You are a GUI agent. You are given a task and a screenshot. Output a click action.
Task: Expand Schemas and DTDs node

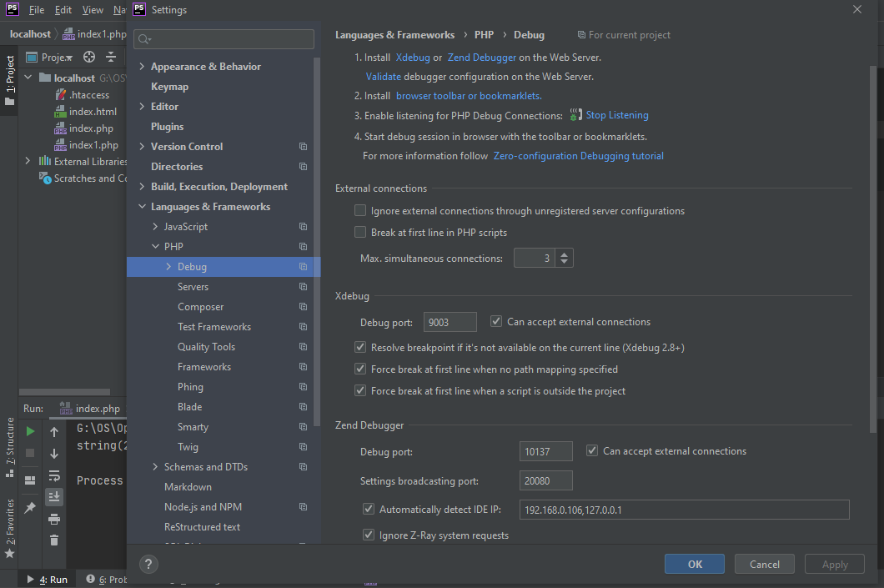(x=156, y=467)
